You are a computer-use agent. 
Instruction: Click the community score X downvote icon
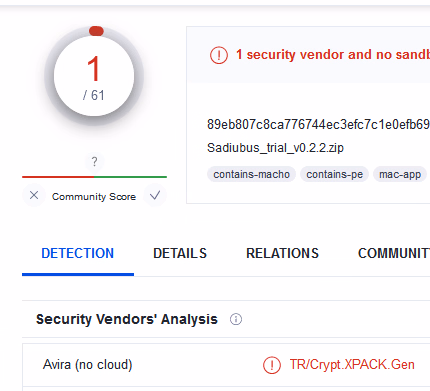(x=34, y=195)
